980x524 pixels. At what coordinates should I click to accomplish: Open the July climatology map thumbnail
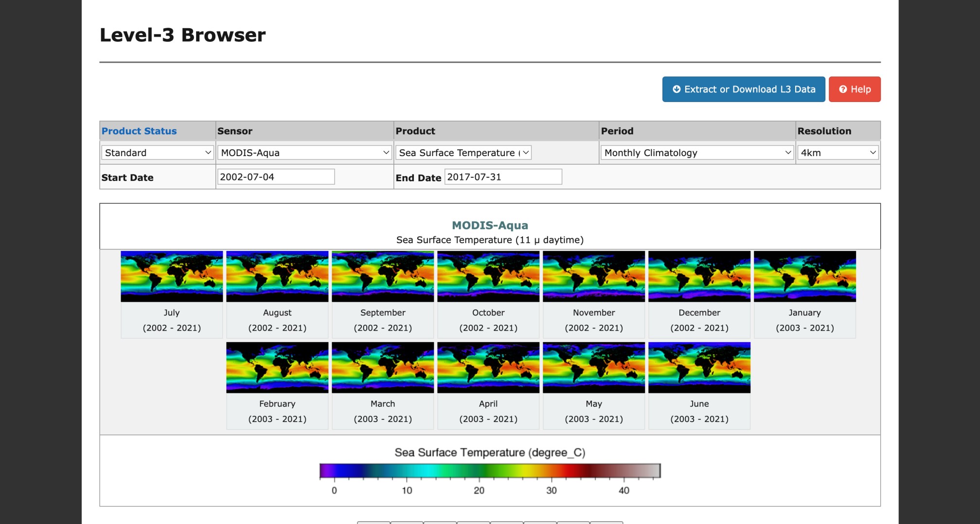(172, 276)
